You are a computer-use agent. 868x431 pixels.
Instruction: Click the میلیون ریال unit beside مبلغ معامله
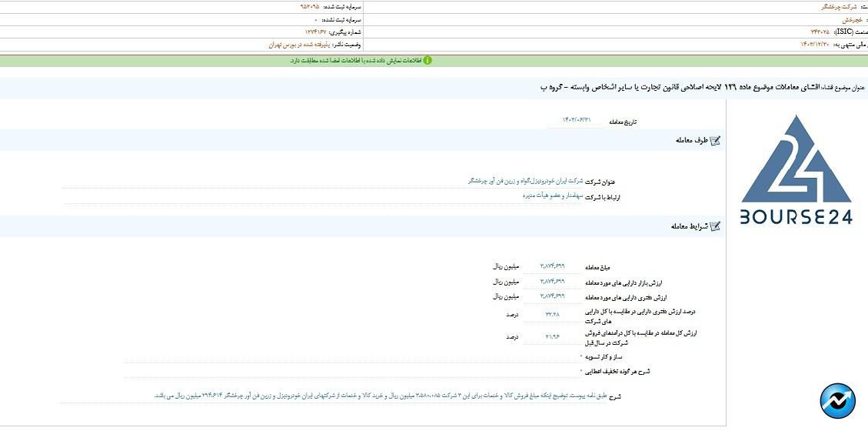point(505,266)
